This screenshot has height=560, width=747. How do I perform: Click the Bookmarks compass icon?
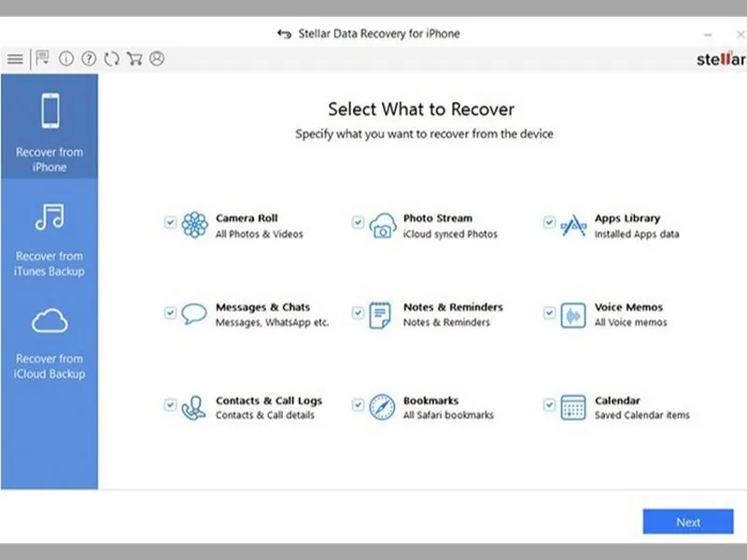pyautogui.click(x=382, y=407)
